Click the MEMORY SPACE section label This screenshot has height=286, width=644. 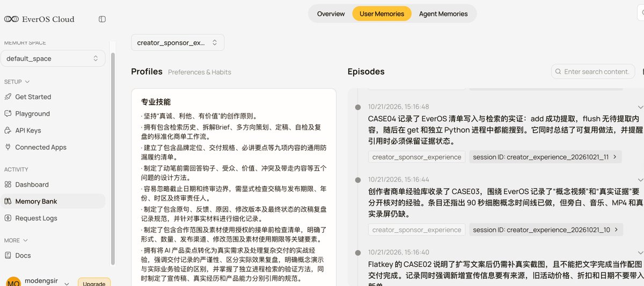click(25, 43)
